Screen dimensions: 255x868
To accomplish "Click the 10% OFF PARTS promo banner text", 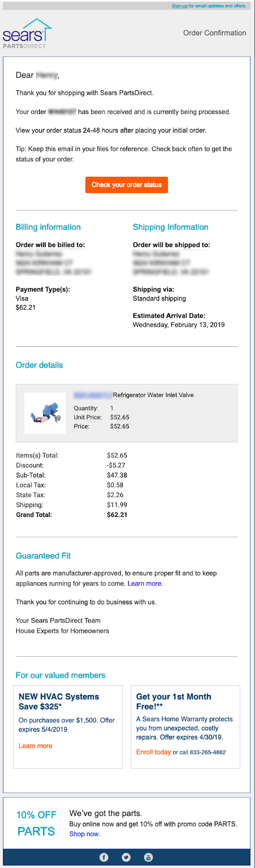I will click(36, 823).
